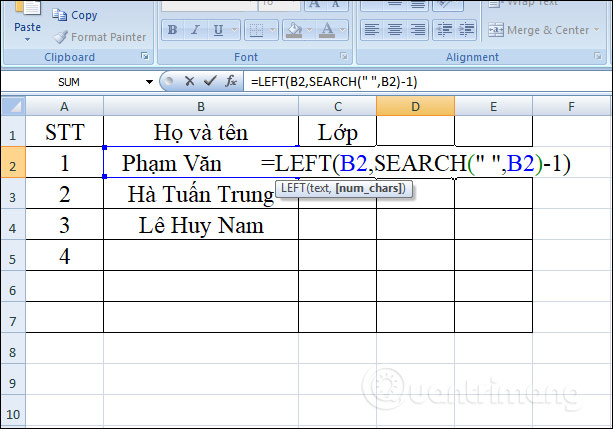
Task: Toggle Italic formatting
Action: pyautogui.click(x=195, y=30)
